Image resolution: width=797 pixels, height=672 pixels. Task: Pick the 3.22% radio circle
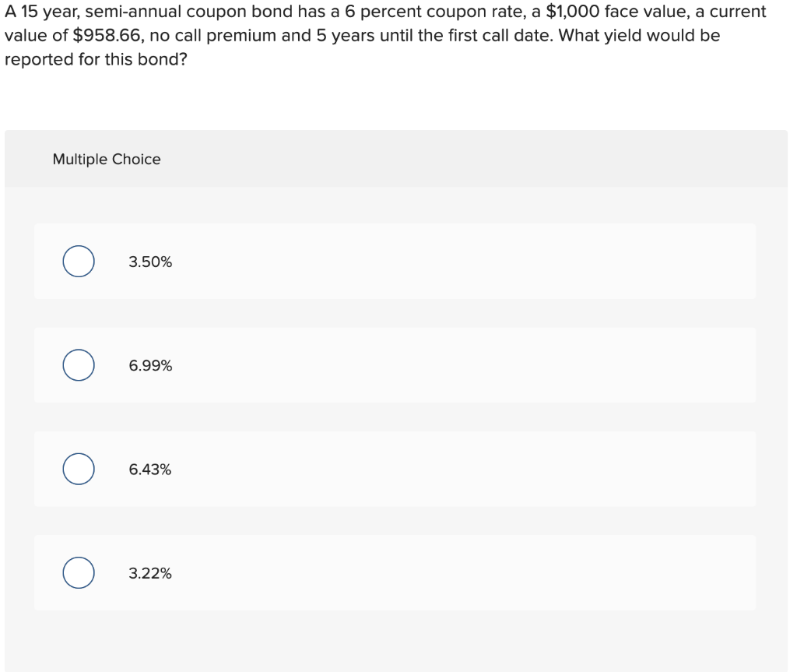pyautogui.click(x=79, y=573)
